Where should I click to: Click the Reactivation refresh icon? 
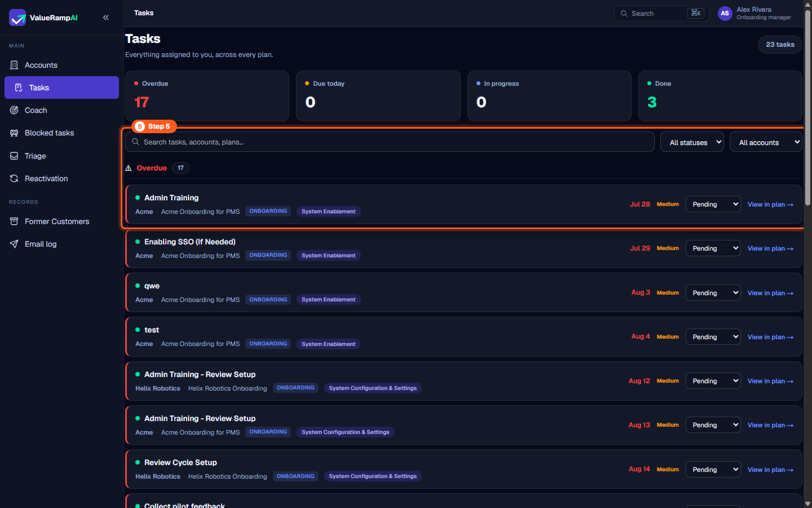pyautogui.click(x=14, y=178)
